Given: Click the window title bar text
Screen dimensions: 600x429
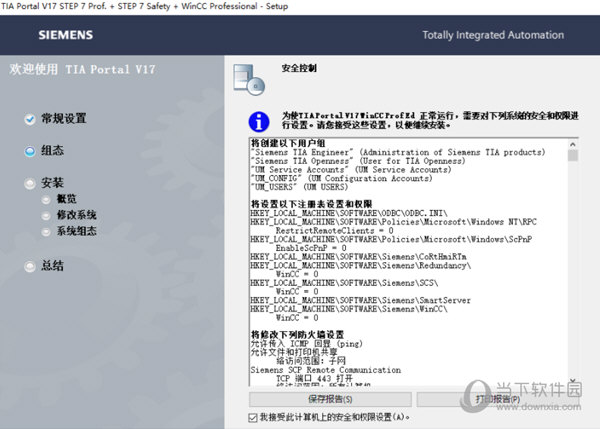Looking at the screenshot, I should (x=145, y=6).
